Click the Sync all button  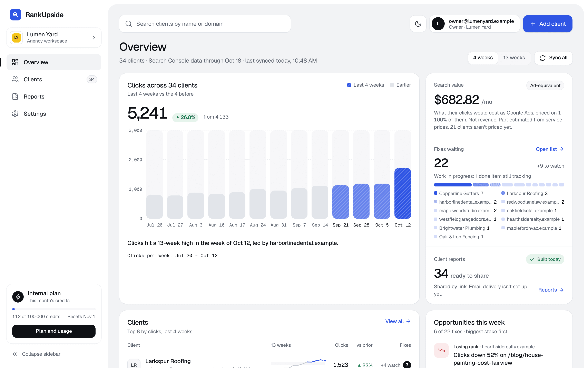553,58
